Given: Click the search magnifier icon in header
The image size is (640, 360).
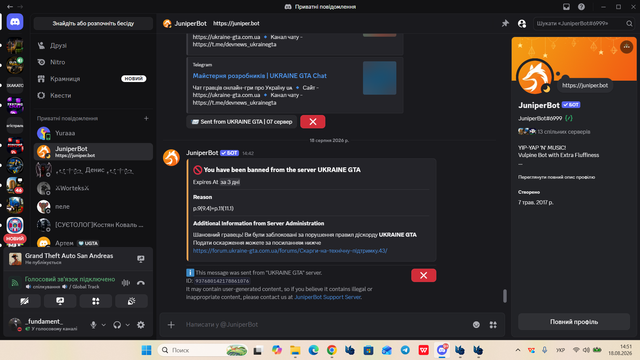Looking at the screenshot, I should coord(629,24).
